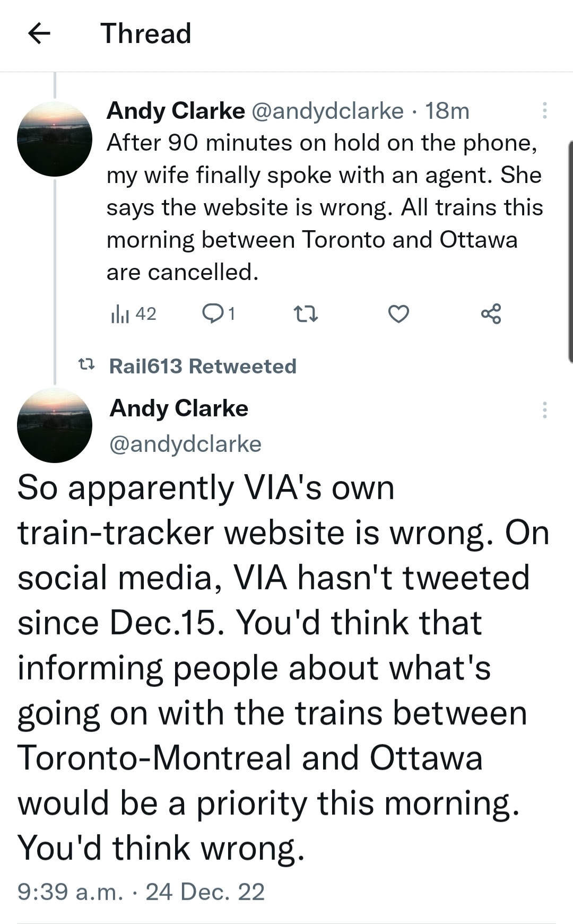Tap the 18m timestamp on first tweet
This screenshot has width=573, height=924.
click(447, 110)
